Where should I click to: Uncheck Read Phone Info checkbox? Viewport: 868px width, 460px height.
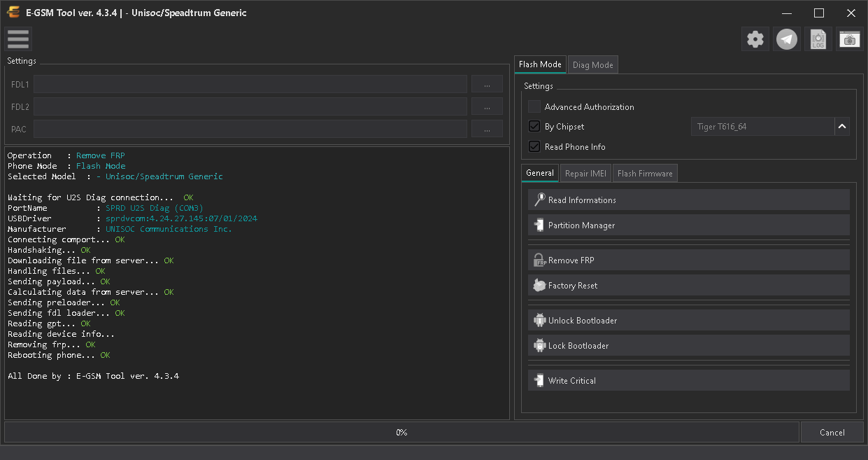pyautogui.click(x=534, y=146)
